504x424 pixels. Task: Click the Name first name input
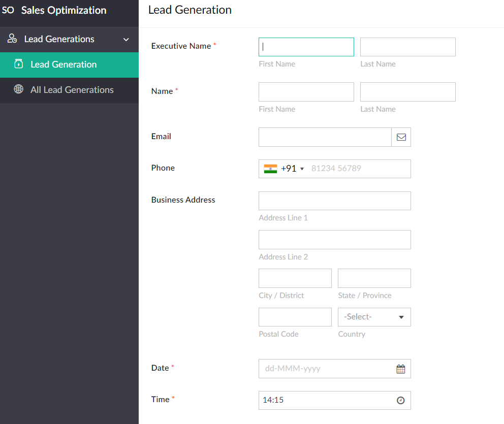[x=306, y=92]
